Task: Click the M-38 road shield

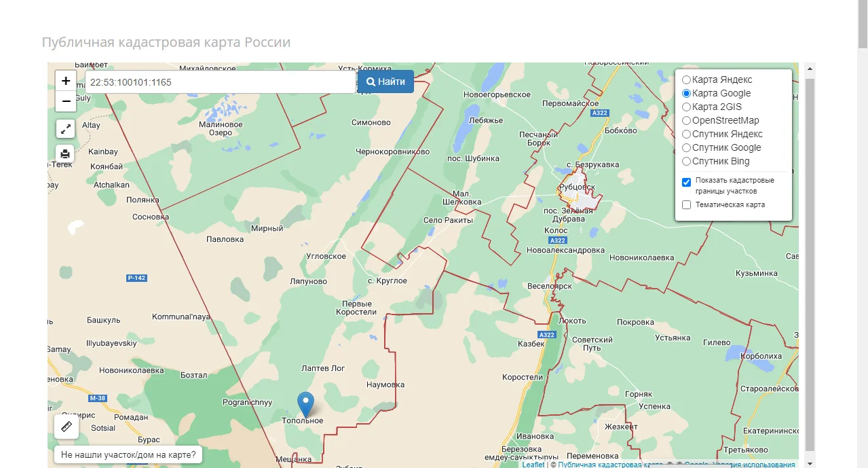Action: pyautogui.click(x=98, y=398)
